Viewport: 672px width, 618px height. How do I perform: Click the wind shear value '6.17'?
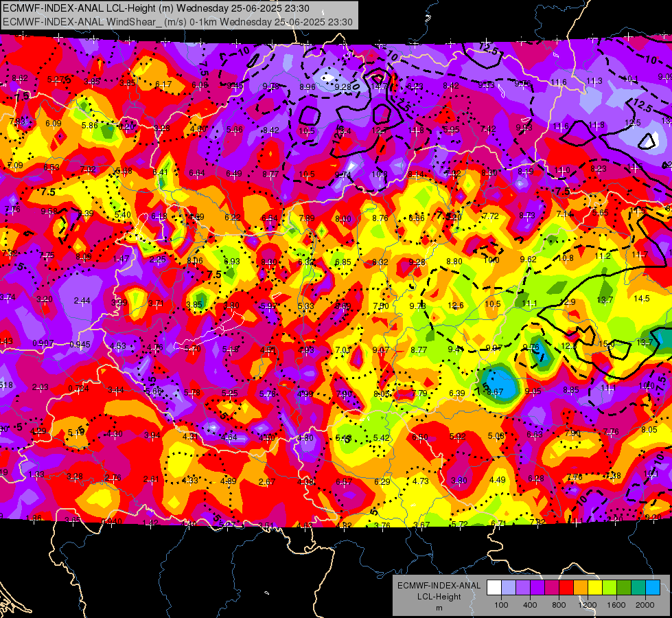(163, 84)
